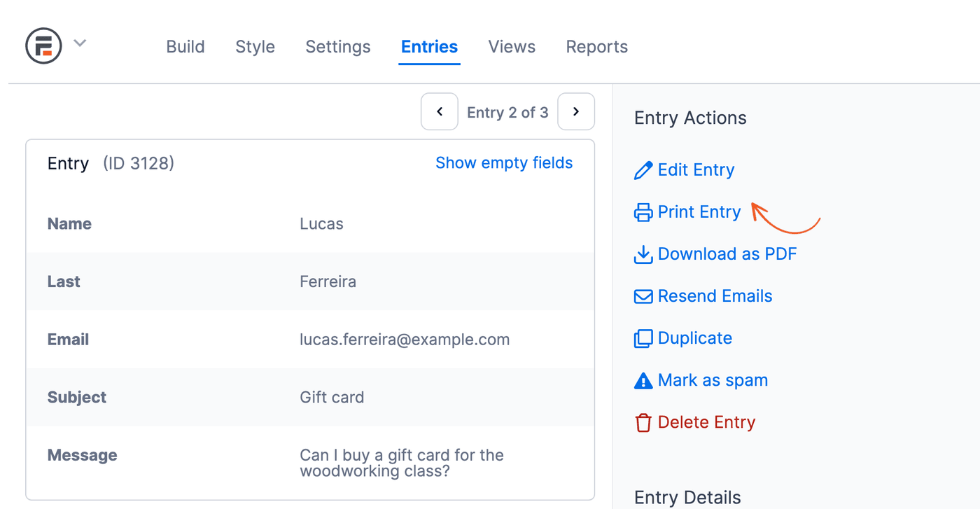The height and width of the screenshot is (509, 980).
Task: Click the Print Entry link
Action: 699,212
